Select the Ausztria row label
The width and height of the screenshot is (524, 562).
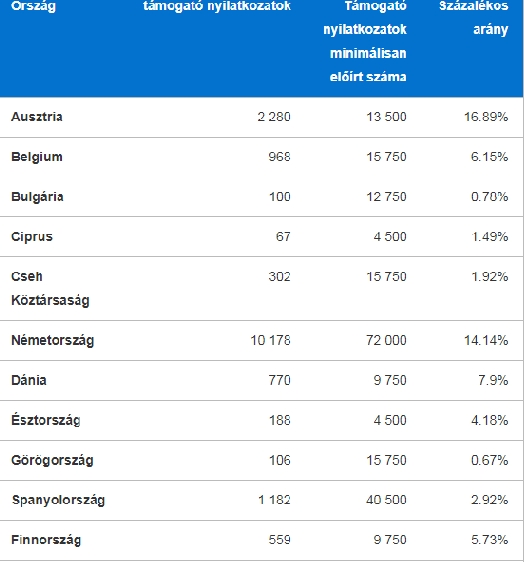37,117
